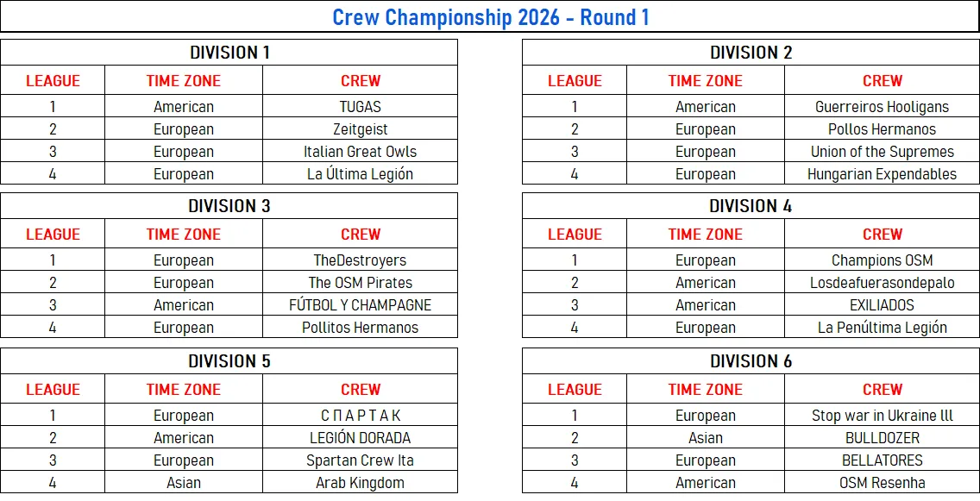The width and height of the screenshot is (980, 501).
Task: Click the Asian time zone in Division 6
Action: point(706,438)
